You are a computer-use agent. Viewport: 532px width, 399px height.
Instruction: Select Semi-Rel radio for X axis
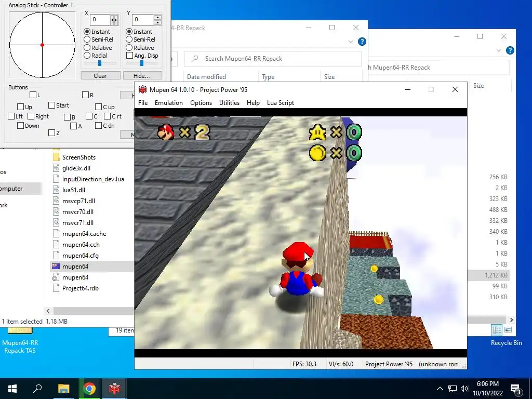point(87,39)
